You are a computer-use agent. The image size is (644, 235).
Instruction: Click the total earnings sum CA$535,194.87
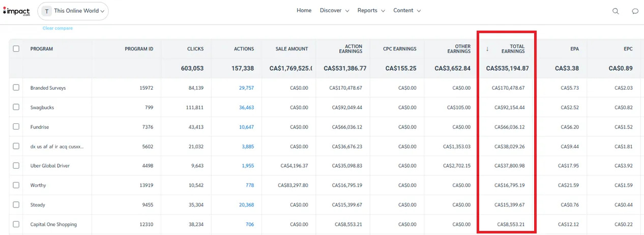pos(507,68)
